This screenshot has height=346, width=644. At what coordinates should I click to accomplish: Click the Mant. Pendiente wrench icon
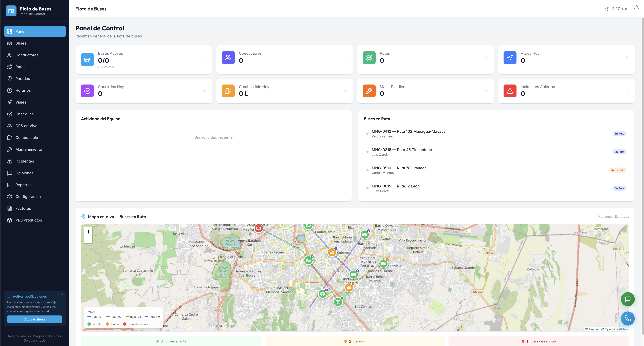pyautogui.click(x=369, y=91)
